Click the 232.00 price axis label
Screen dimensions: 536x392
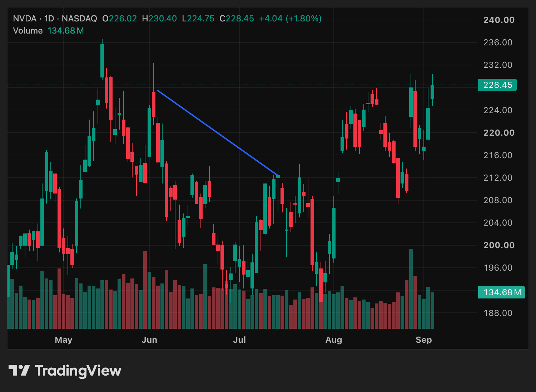(x=498, y=65)
